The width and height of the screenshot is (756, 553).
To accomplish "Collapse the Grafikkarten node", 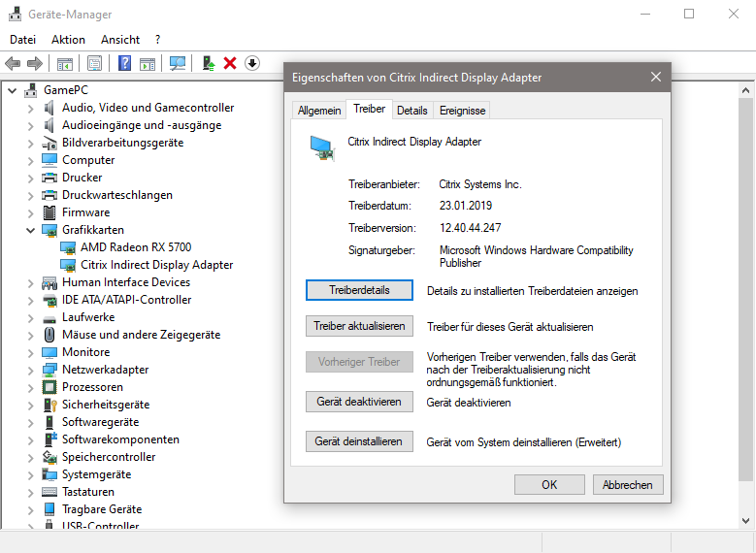I will (x=30, y=231).
